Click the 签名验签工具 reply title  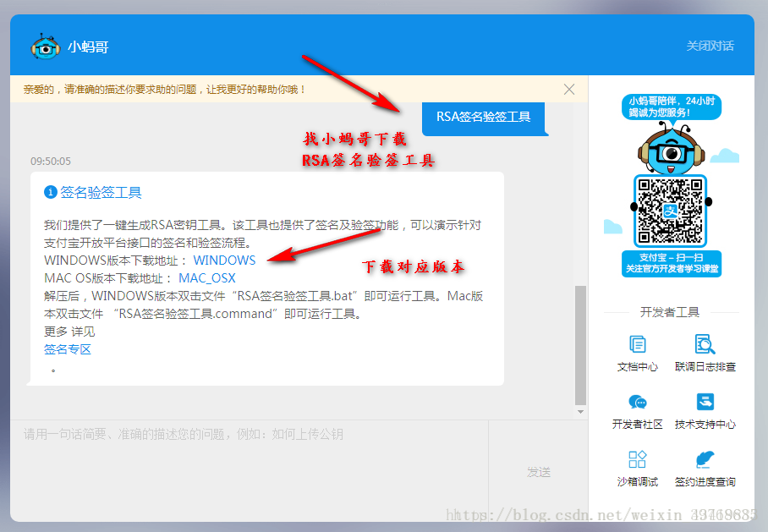[x=101, y=193]
